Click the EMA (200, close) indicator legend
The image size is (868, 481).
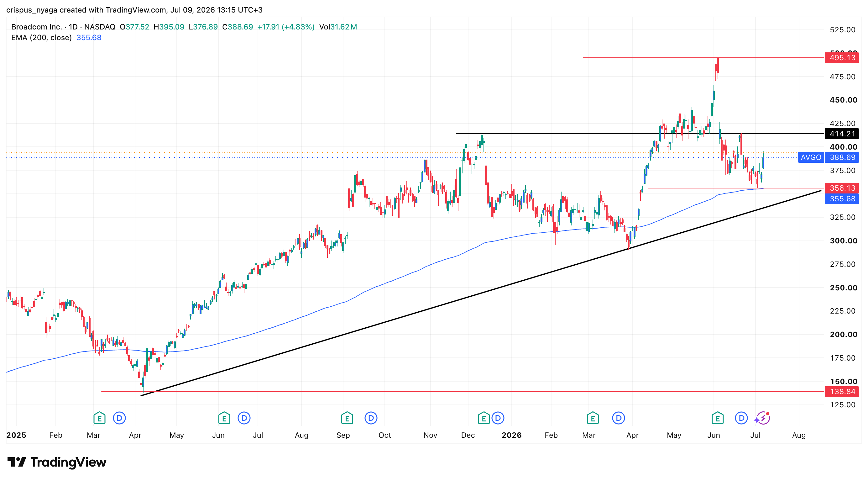pos(41,37)
